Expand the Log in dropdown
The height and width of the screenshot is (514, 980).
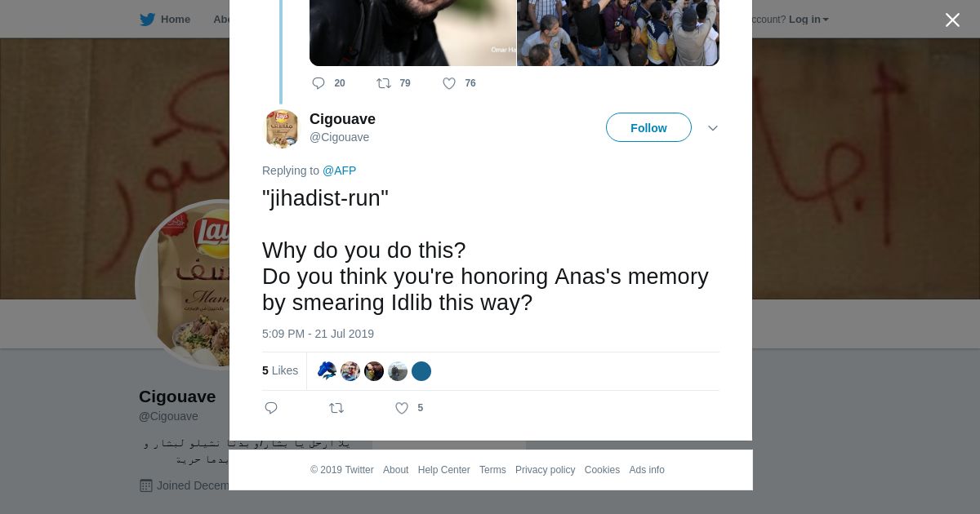pos(808,20)
